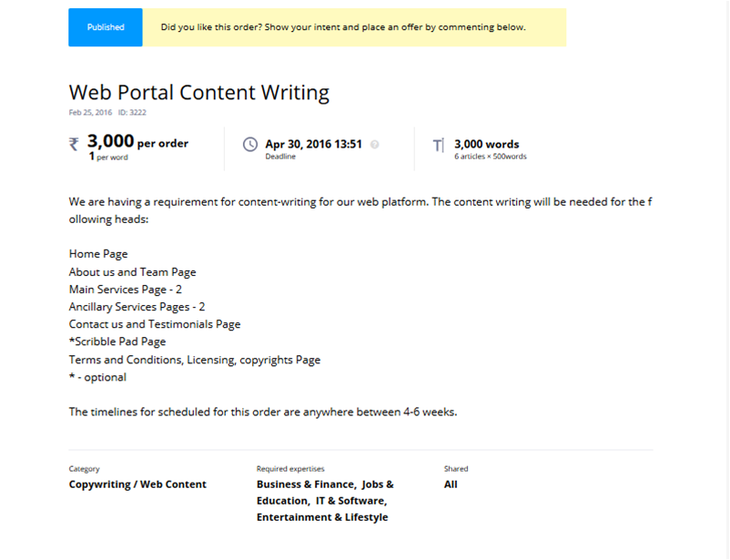The height and width of the screenshot is (560, 730).
Task: Click the 3,000 per order price
Action: tap(137, 142)
